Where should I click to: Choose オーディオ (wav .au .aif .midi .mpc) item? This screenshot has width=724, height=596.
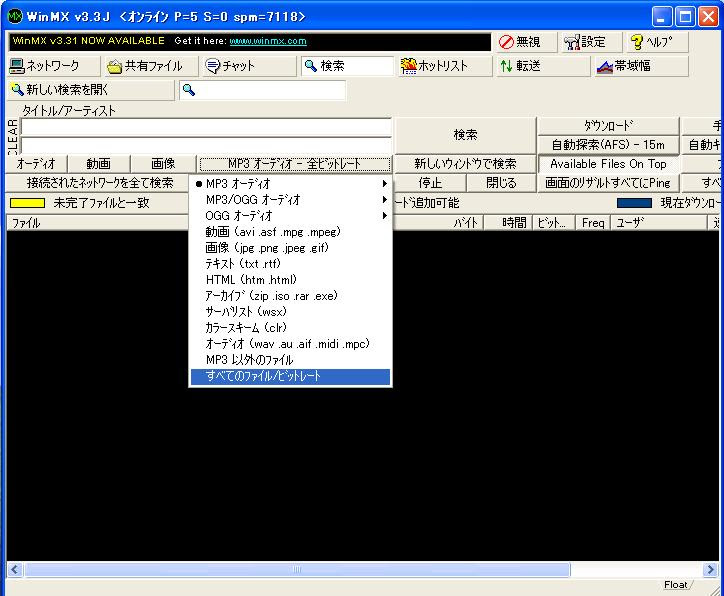[x=290, y=344]
